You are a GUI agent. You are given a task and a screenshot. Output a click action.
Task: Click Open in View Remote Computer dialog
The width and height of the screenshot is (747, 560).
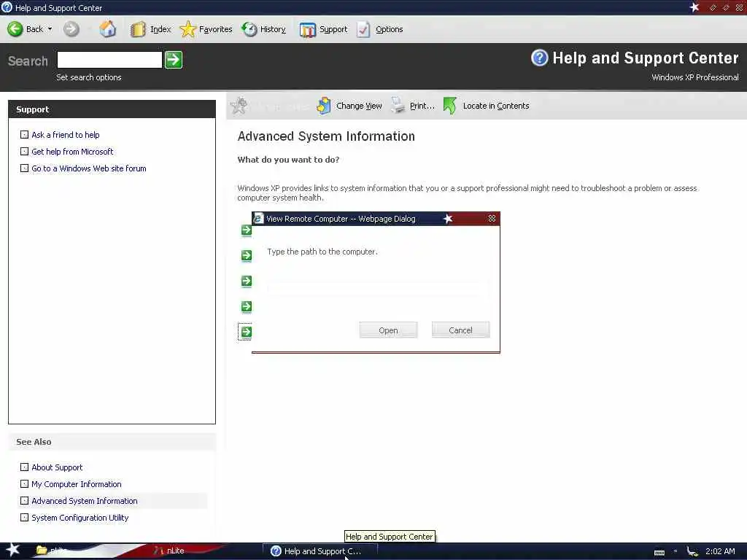coord(388,330)
